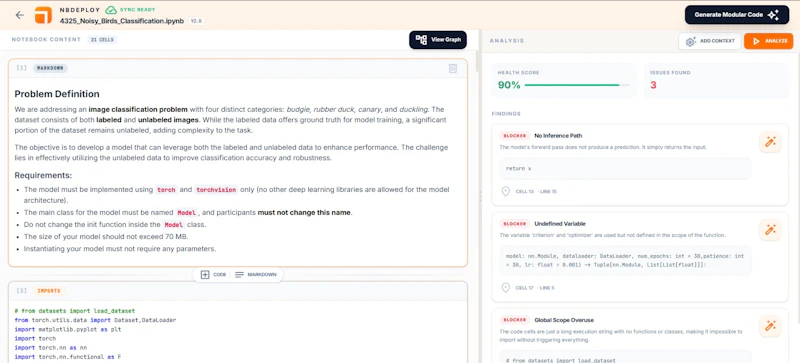
Task: Click Generate Modular Code button
Action: click(x=736, y=15)
